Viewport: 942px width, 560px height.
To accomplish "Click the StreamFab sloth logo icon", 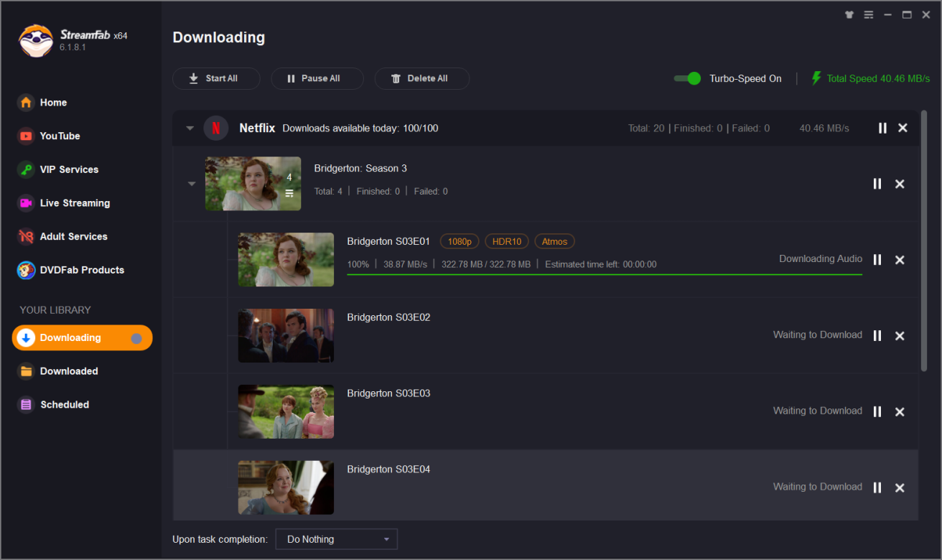I will pos(35,40).
